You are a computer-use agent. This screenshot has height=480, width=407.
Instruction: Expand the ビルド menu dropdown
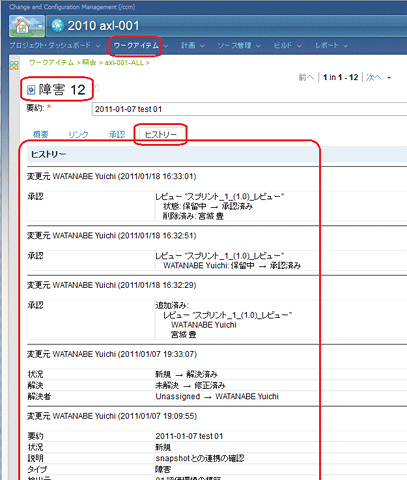[299, 46]
